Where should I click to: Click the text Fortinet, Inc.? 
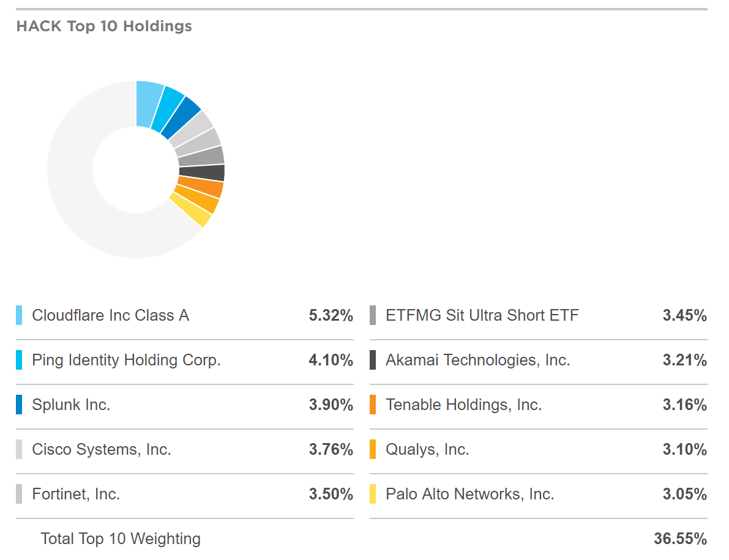[x=77, y=494]
